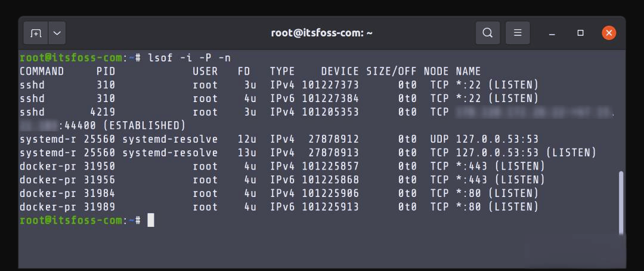Close the terminal window
The height and width of the screenshot is (271, 644).
point(609,33)
